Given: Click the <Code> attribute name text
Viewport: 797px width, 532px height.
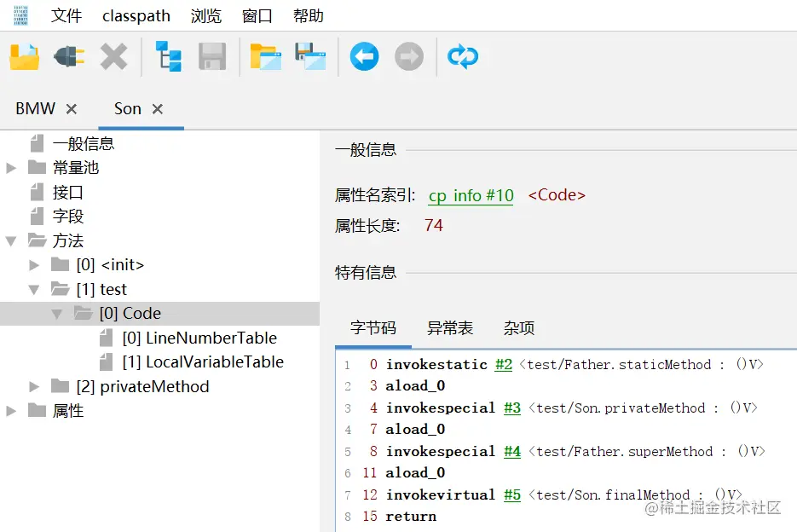Looking at the screenshot, I should point(557,194).
